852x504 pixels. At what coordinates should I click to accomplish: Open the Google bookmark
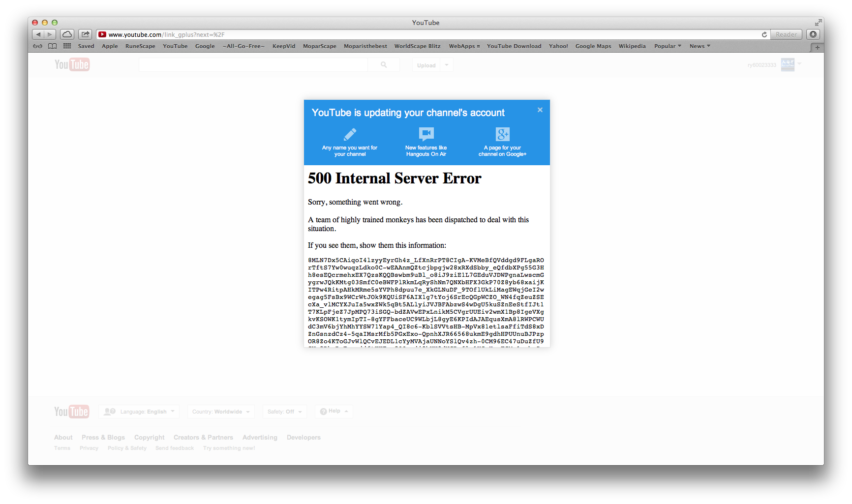click(x=205, y=46)
